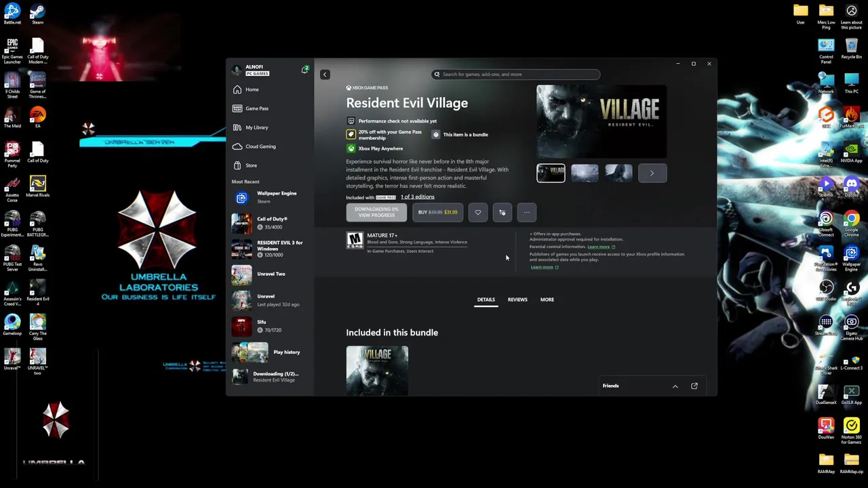Open the Battle.net desktop shortcut
This screenshot has width=868, height=488.
click(12, 14)
